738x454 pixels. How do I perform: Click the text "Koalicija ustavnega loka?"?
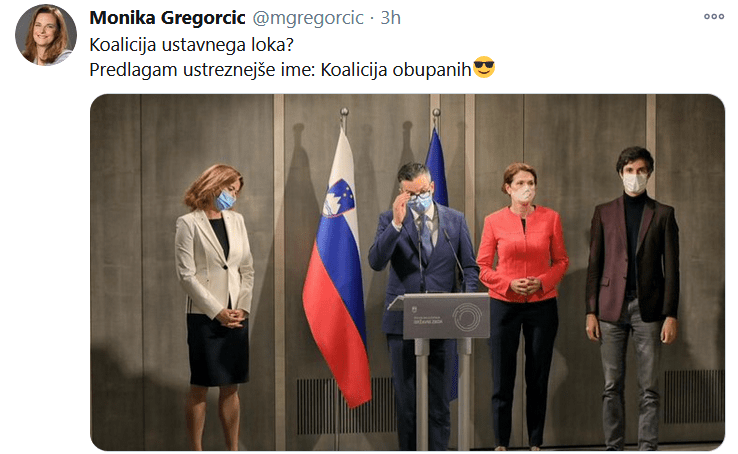coord(192,45)
